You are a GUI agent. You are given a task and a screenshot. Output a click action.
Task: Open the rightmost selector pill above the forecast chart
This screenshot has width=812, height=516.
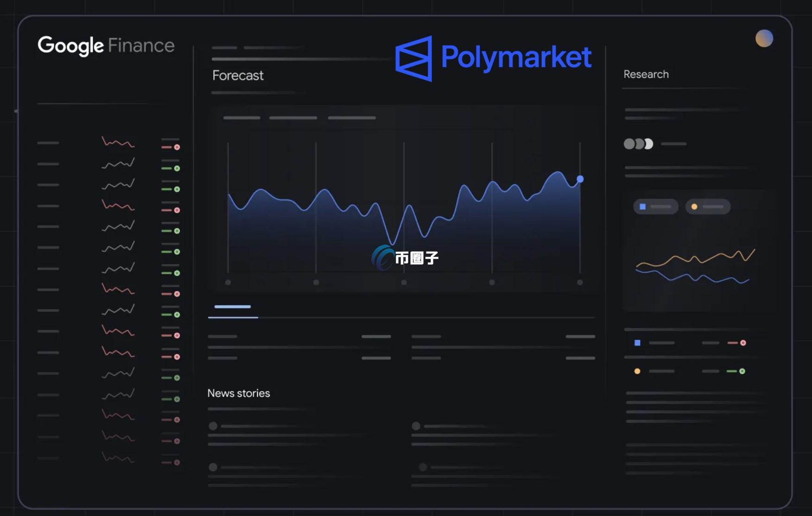point(351,118)
